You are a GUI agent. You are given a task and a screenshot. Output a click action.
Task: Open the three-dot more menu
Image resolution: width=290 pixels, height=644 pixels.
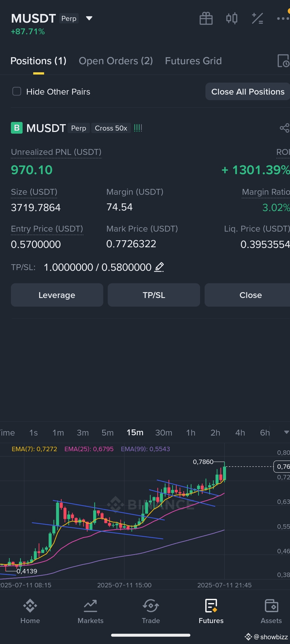(x=283, y=18)
